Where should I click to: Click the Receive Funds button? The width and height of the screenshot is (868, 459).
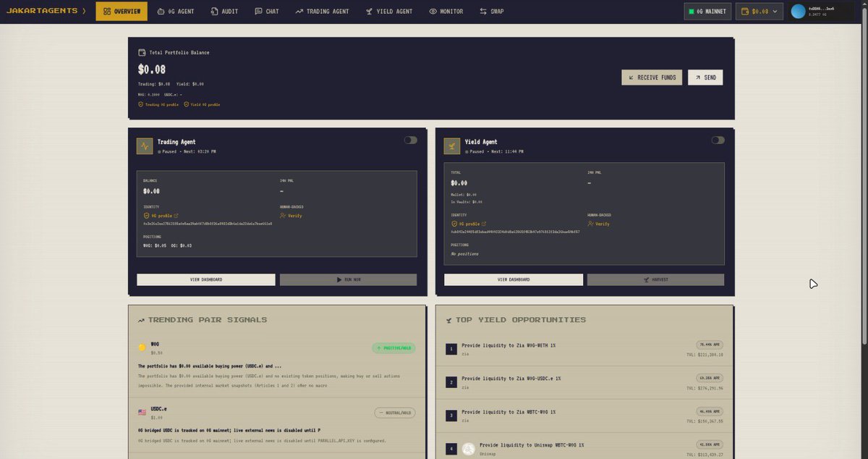(652, 77)
